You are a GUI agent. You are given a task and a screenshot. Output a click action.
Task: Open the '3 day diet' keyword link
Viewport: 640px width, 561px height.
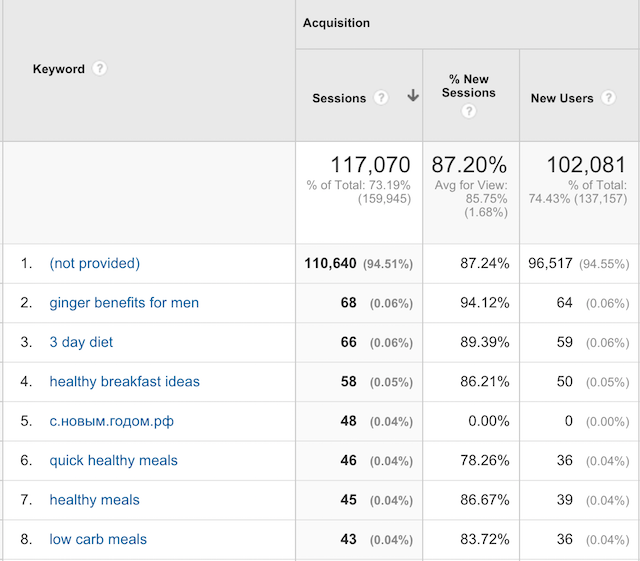point(81,342)
